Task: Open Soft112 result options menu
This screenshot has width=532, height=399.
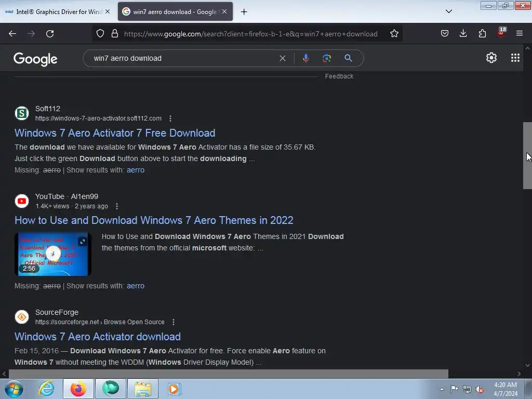Action: point(170,118)
